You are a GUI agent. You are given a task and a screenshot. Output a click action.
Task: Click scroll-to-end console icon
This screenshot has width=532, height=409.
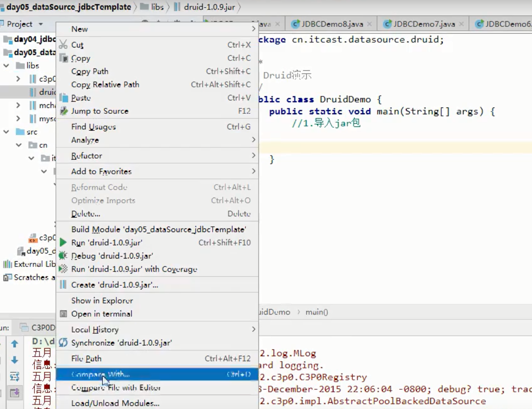(15, 393)
